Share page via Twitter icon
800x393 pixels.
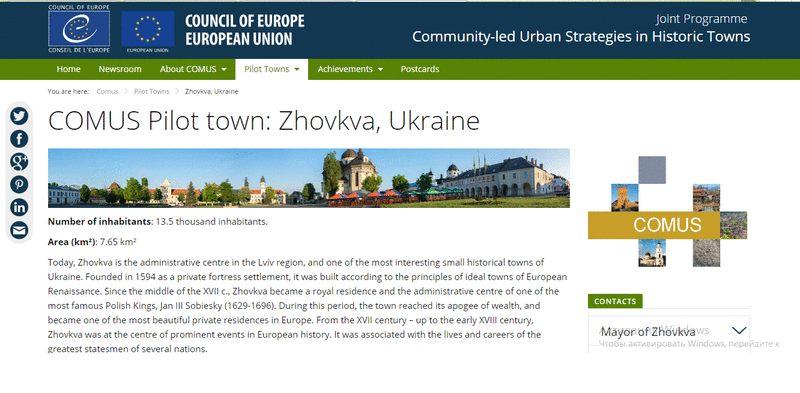tap(19, 116)
